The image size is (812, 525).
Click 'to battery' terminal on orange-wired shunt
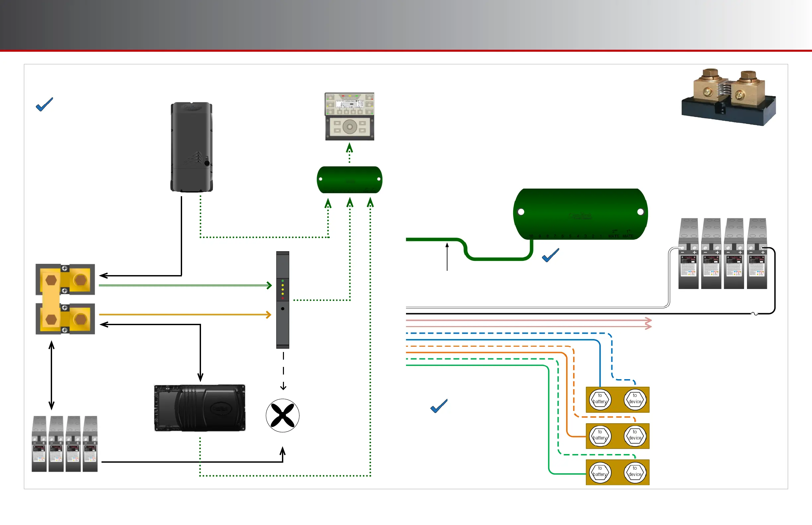click(600, 436)
